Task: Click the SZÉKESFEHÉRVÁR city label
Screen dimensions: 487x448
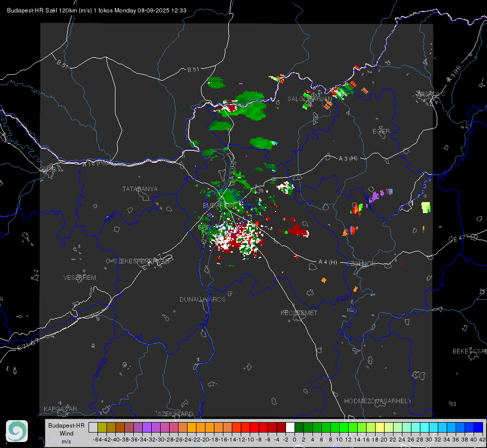Action: click(x=141, y=261)
